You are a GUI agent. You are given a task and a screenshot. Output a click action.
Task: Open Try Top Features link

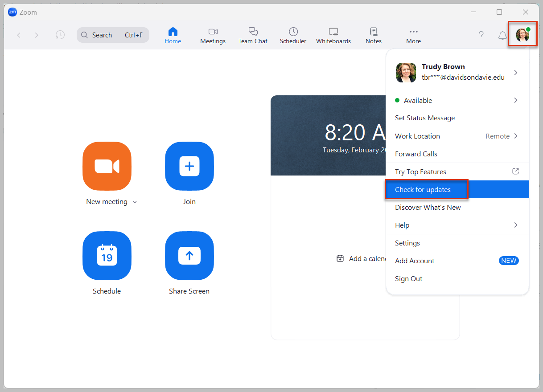(x=457, y=171)
